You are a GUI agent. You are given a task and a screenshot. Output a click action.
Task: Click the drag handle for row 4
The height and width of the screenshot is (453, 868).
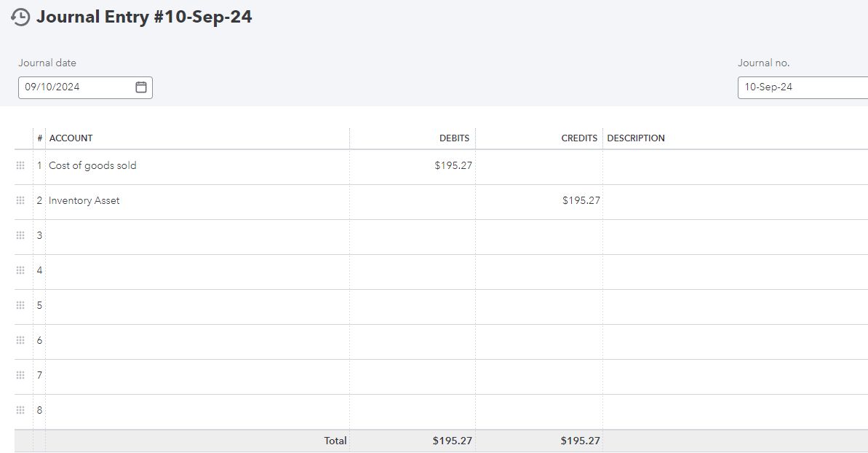(x=20, y=271)
